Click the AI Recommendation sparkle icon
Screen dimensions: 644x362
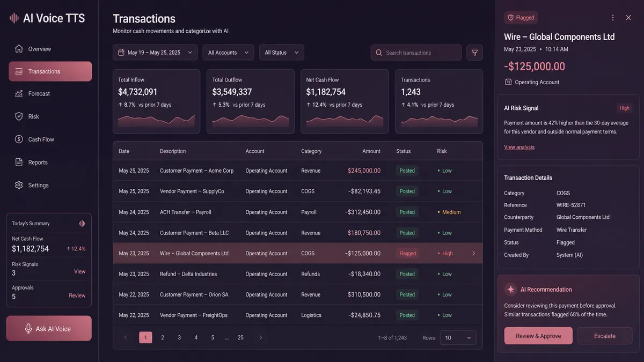(x=510, y=289)
